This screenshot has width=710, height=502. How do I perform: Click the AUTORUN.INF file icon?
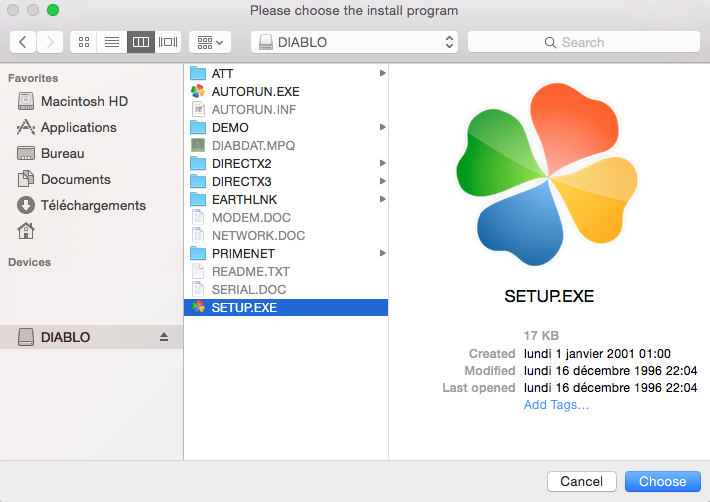click(198, 110)
